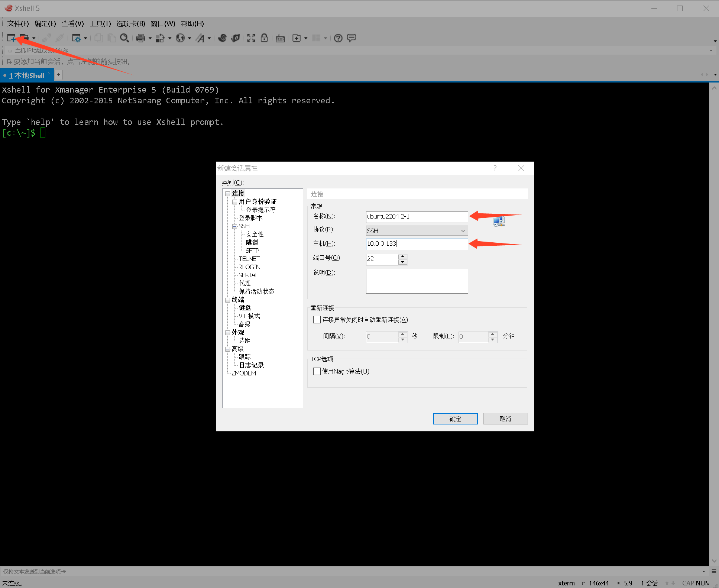
Task: Click the Print toolbar icon
Action: [140, 38]
